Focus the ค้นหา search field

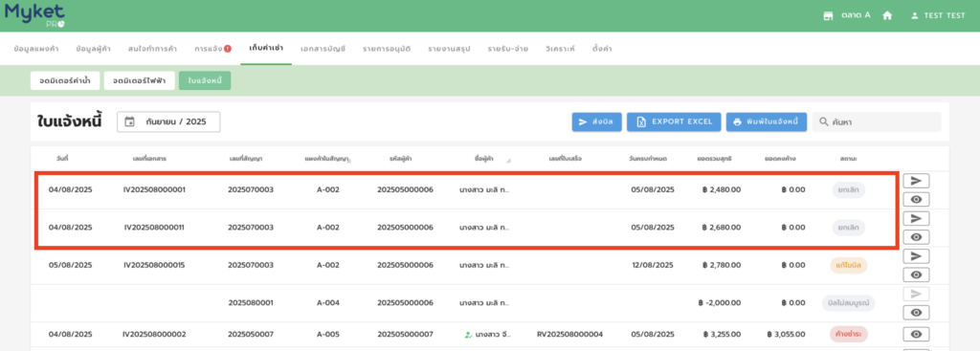point(877,121)
